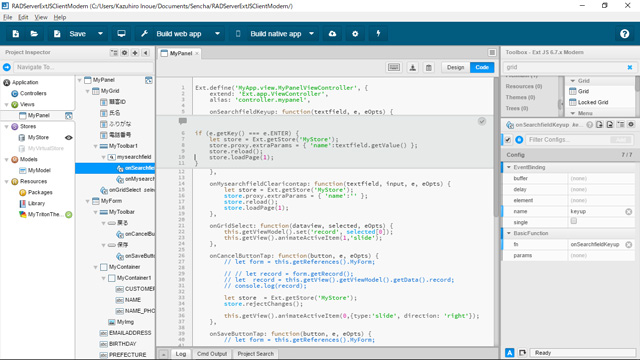This screenshot has height=360, width=640.
Task: Select Controllers in project tree
Action: [x=33, y=93]
